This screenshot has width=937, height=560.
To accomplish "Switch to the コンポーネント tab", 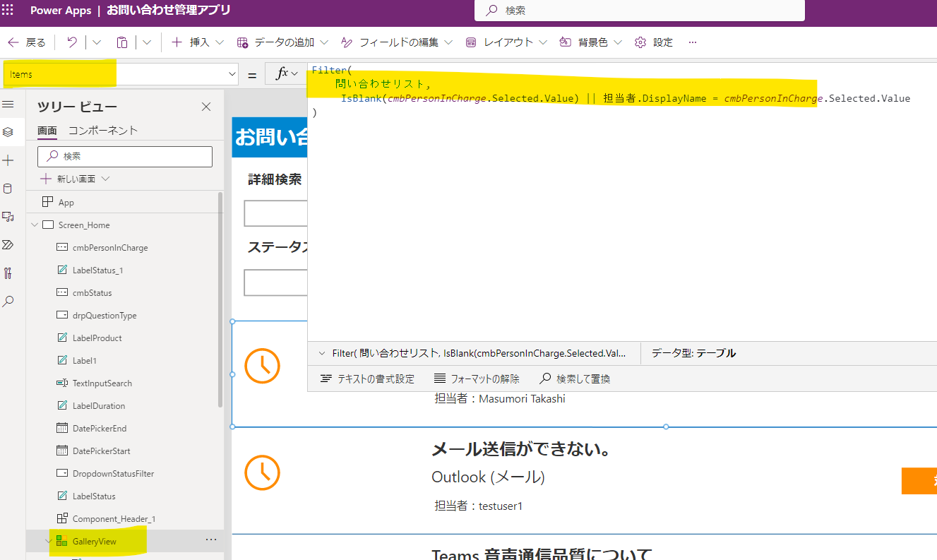I will pos(103,131).
